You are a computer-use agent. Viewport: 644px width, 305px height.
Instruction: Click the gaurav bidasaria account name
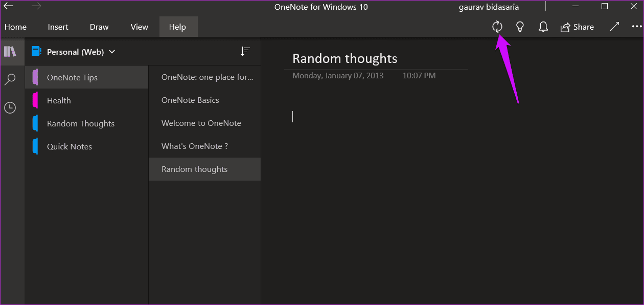click(x=489, y=7)
